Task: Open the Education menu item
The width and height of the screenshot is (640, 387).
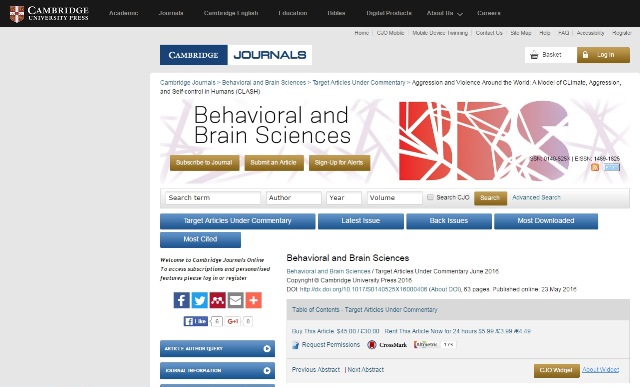Action: click(x=293, y=13)
